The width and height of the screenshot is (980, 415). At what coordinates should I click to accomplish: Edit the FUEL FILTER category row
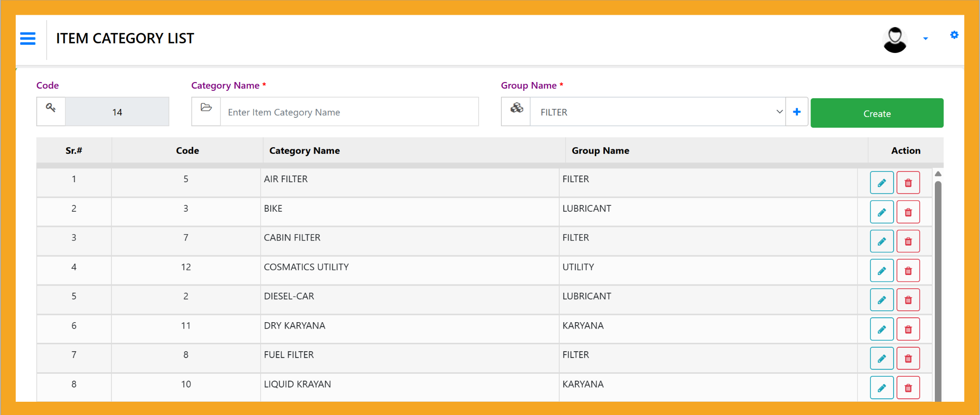(881, 359)
